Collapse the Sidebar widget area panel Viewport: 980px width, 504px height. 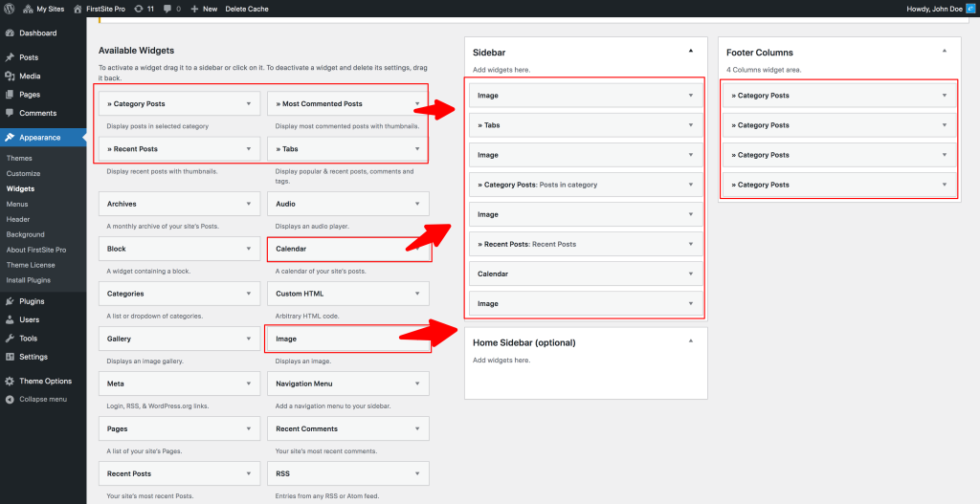click(690, 49)
